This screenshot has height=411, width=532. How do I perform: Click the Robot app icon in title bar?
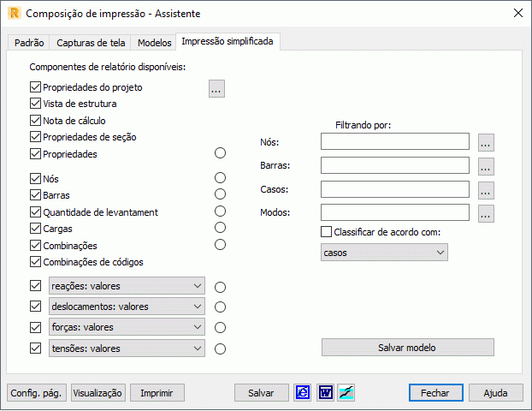click(x=15, y=13)
